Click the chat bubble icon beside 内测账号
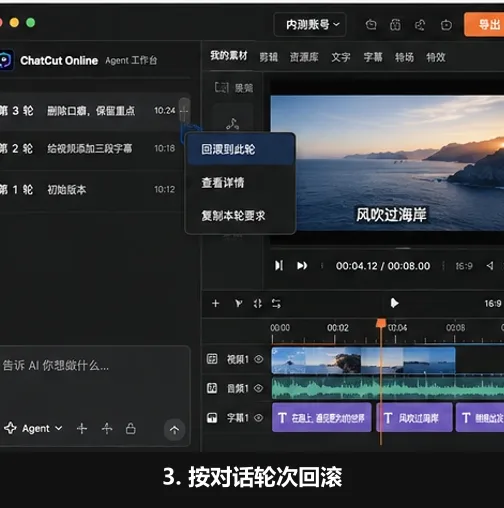This screenshot has height=508, width=504. [x=371, y=25]
